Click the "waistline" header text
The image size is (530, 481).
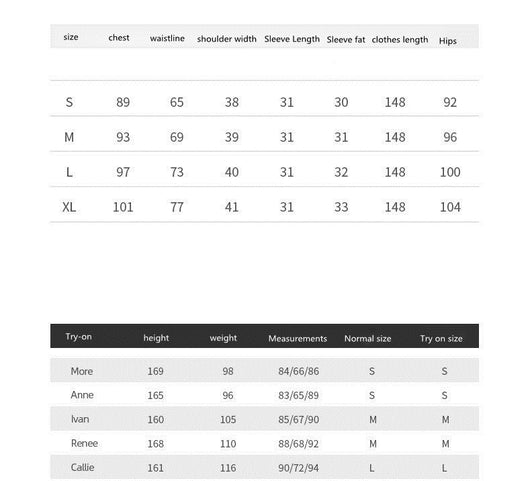[167, 38]
